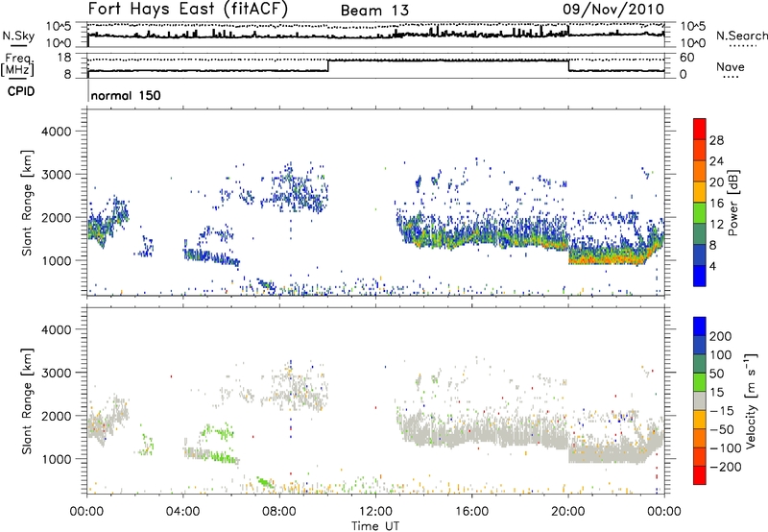Click the '4000' tick of the power panel
Viewport: 768px width, 532px height.
(x=56, y=132)
